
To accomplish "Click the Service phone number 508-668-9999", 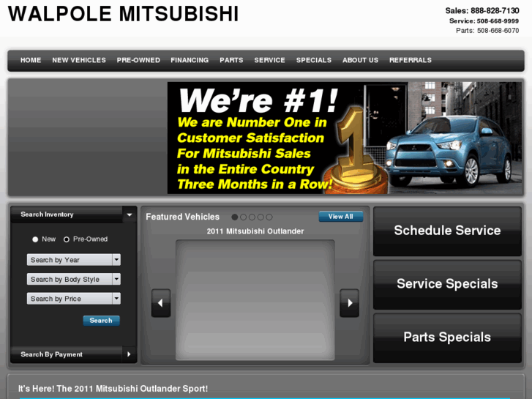I will 498,21.
